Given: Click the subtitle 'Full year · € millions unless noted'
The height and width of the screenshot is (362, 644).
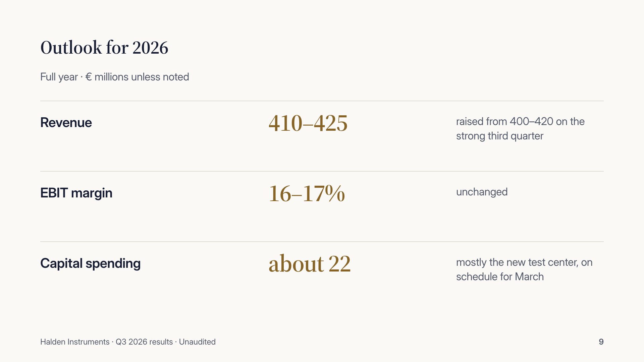Looking at the screenshot, I should 115,77.
